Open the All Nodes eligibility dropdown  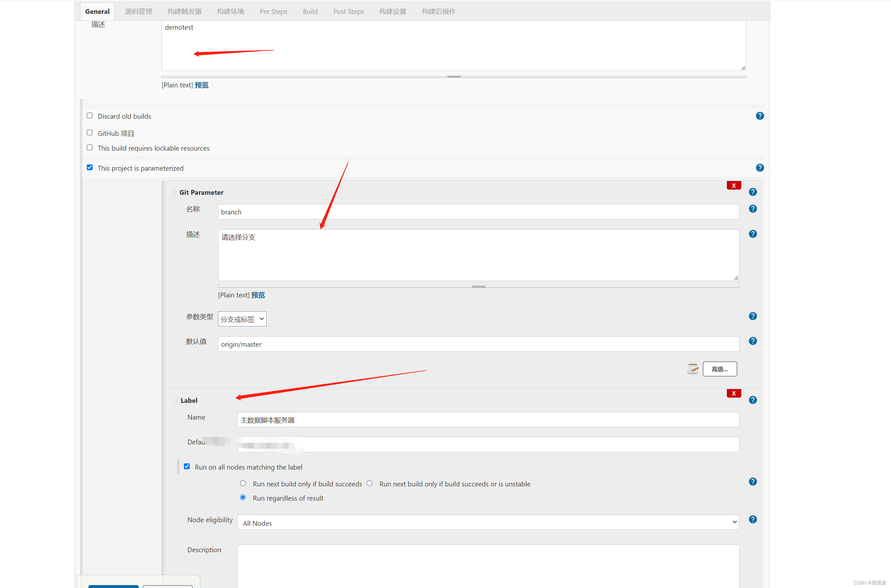(x=487, y=523)
